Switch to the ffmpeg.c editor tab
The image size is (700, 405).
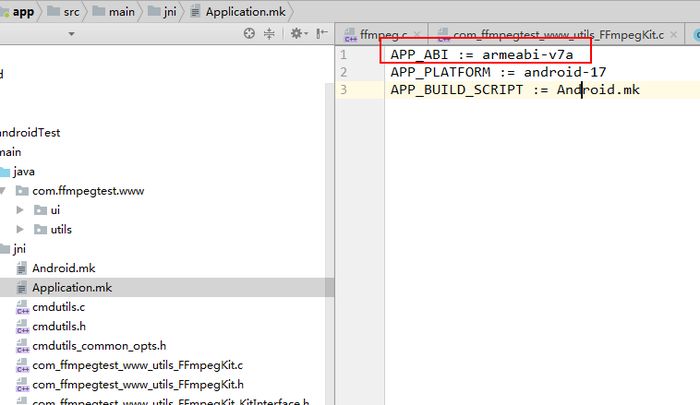tap(382, 35)
